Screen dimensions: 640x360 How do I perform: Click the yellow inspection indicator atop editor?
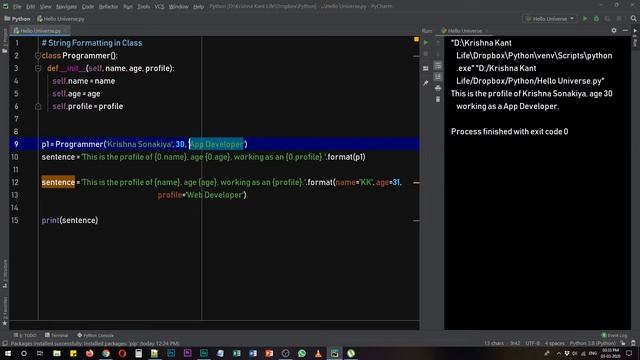pyautogui.click(x=416, y=40)
